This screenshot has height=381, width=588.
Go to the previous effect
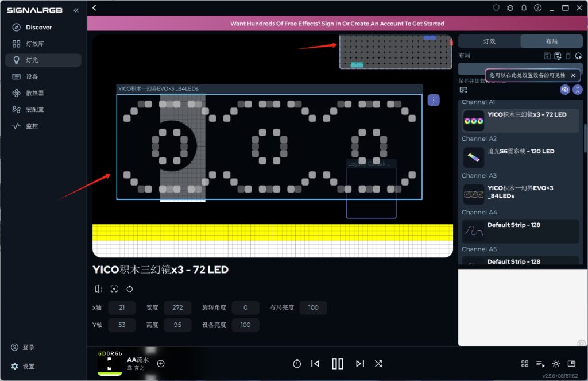(x=315, y=363)
